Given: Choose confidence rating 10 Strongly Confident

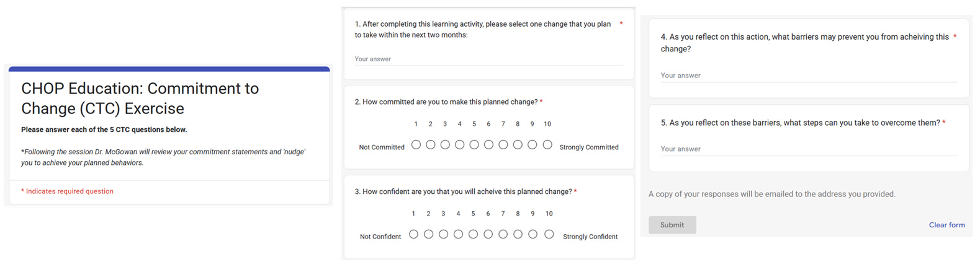Looking at the screenshot, I should [x=549, y=234].
